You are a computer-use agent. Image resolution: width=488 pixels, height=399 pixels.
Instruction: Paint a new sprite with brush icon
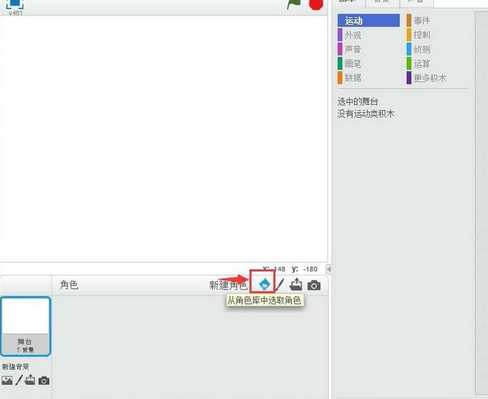(x=280, y=285)
